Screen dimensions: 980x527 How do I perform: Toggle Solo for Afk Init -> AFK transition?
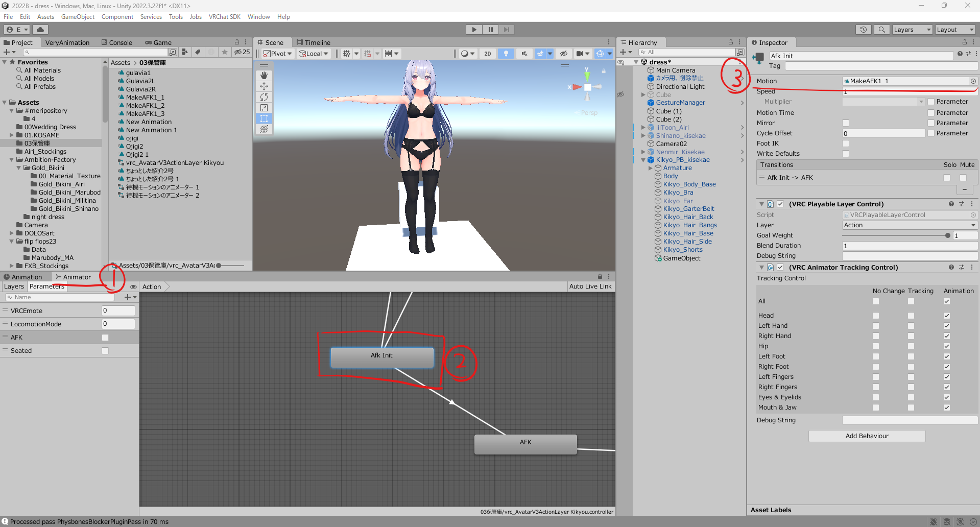click(x=947, y=178)
